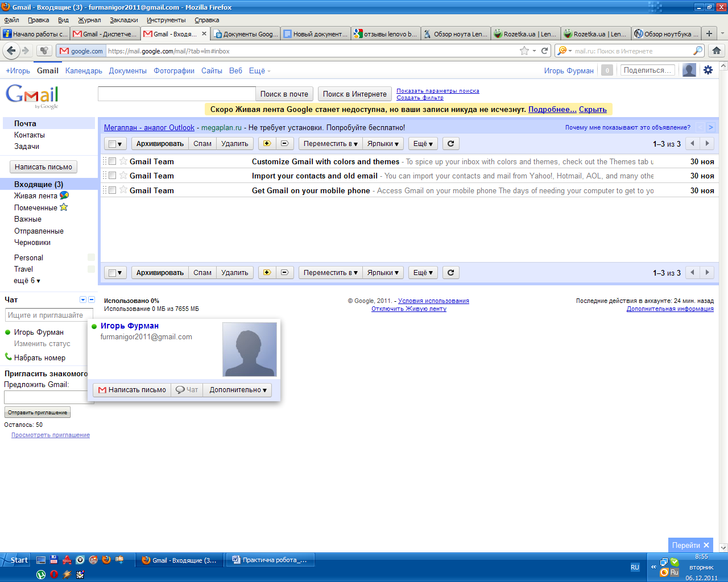
Task: Mark as important with top plus icon
Action: coord(267,144)
